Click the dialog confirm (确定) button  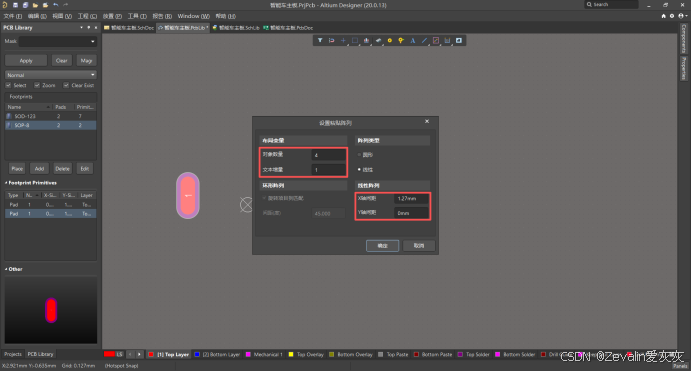click(x=383, y=246)
